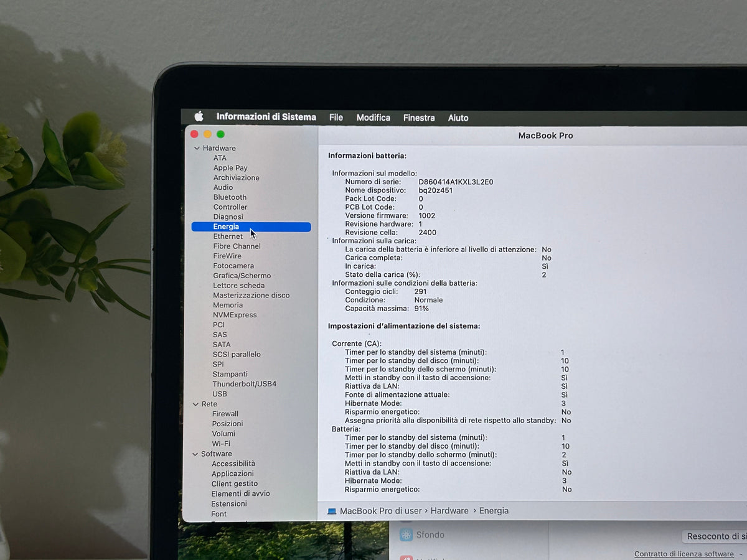Click Energia in the path bar

pyautogui.click(x=494, y=511)
